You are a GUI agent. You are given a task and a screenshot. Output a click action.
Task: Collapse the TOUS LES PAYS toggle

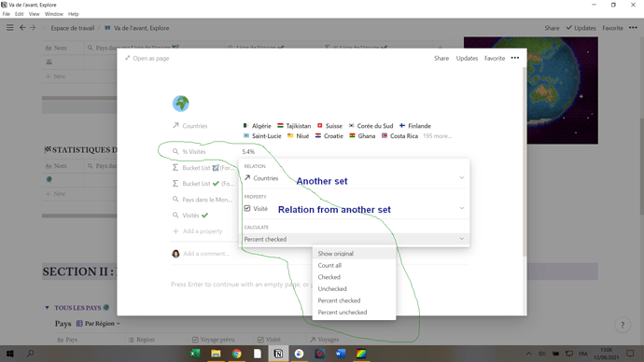(47, 307)
